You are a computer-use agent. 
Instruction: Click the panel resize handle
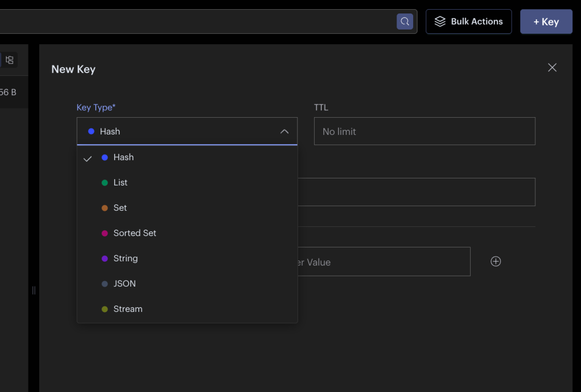pyautogui.click(x=34, y=290)
